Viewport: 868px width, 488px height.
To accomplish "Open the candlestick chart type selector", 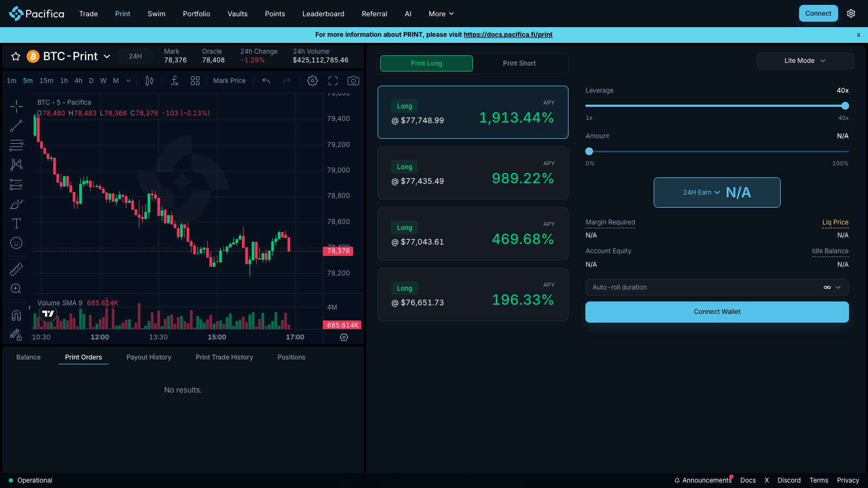I will click(x=149, y=81).
